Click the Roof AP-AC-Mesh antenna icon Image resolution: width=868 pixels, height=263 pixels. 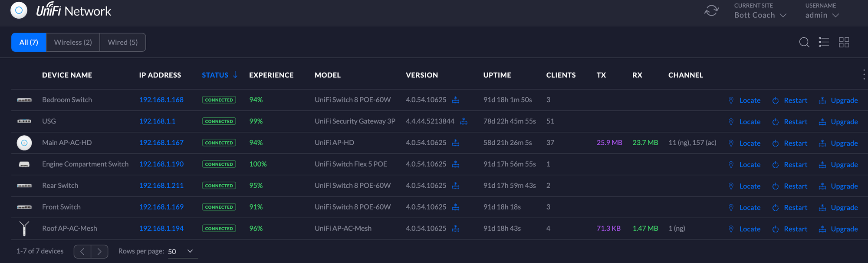[24, 228]
